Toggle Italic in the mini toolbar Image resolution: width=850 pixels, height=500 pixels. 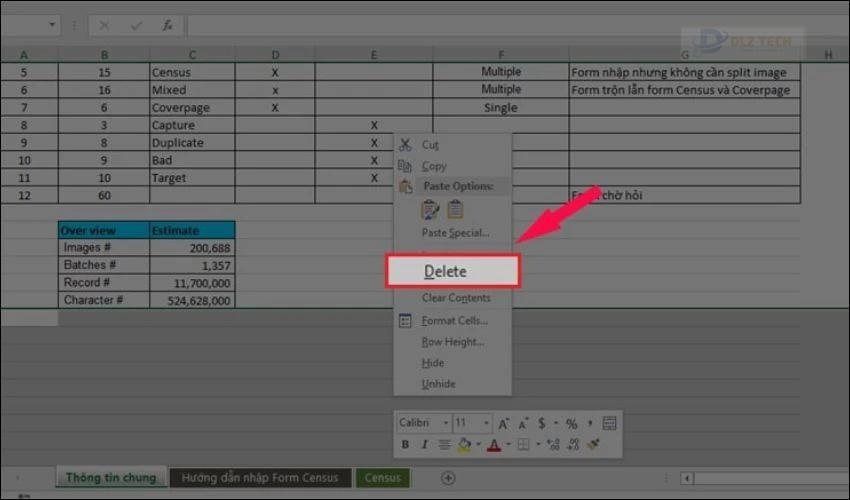[x=424, y=445]
